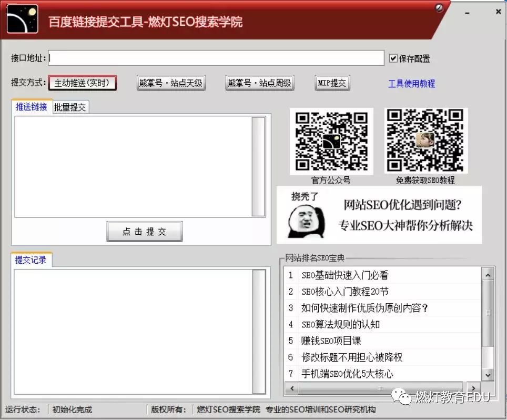The image size is (507, 420).
Task: Click the SEO list vertical scrollbar thumb
Action: [x=488, y=313]
